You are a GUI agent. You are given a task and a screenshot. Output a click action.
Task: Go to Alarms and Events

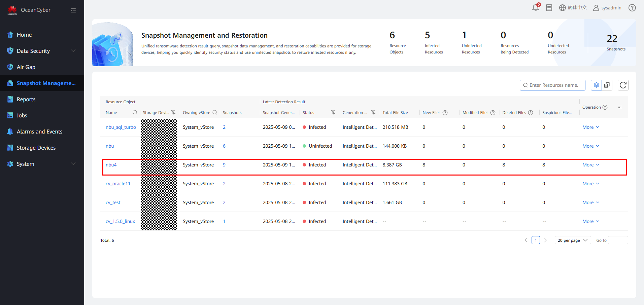coord(39,131)
